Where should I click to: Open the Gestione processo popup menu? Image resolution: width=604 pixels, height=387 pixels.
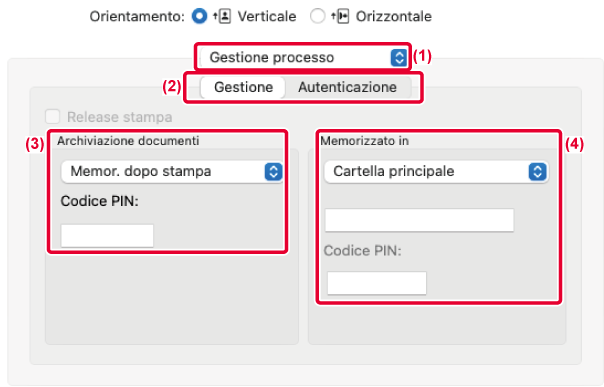304,58
